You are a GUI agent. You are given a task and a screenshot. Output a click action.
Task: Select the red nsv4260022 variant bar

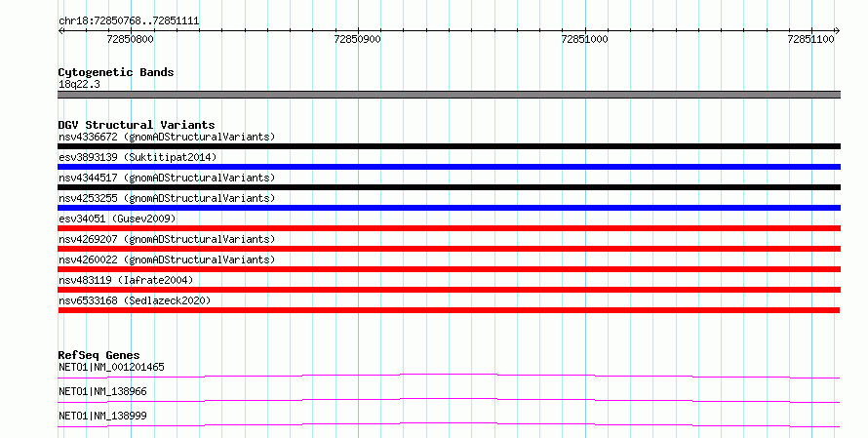point(449,269)
